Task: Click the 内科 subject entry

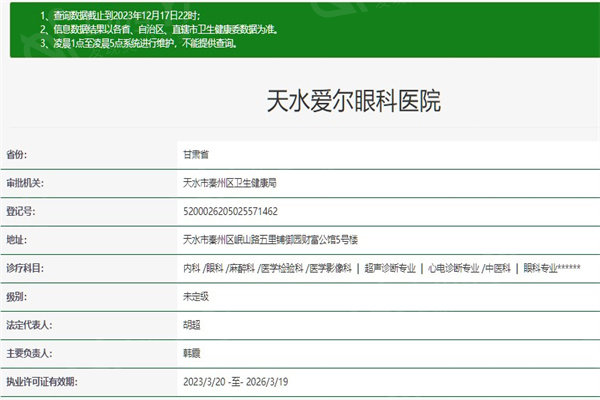Action: (192, 268)
